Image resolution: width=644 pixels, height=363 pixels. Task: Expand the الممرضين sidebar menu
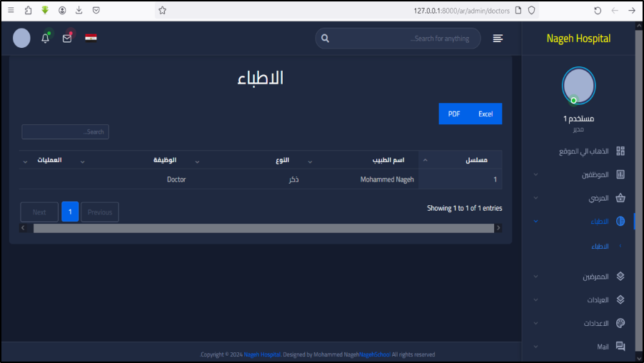[x=594, y=277]
